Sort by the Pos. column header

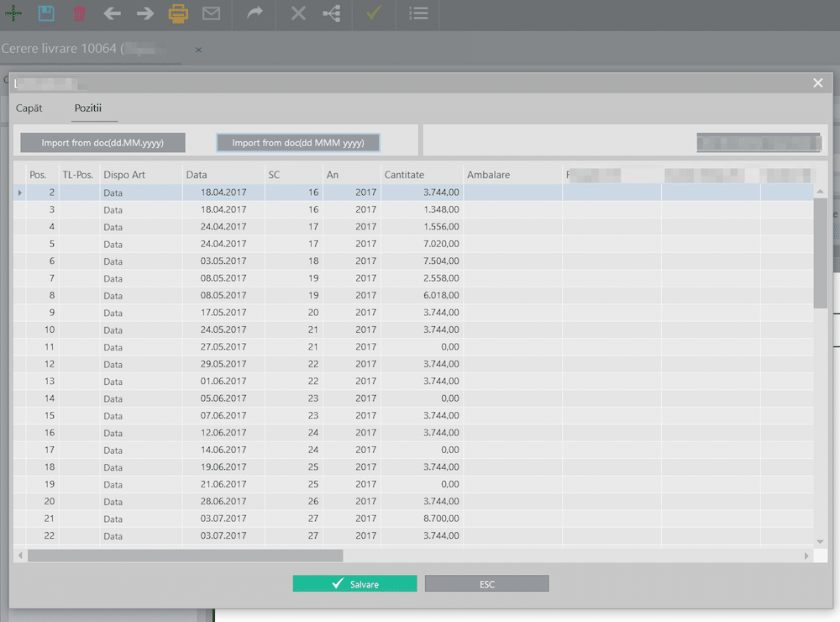click(42, 175)
